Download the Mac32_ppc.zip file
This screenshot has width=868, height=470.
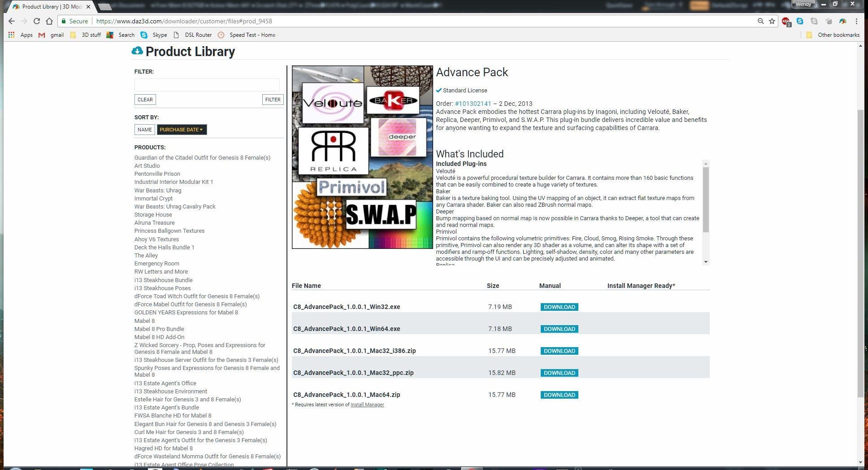(559, 373)
